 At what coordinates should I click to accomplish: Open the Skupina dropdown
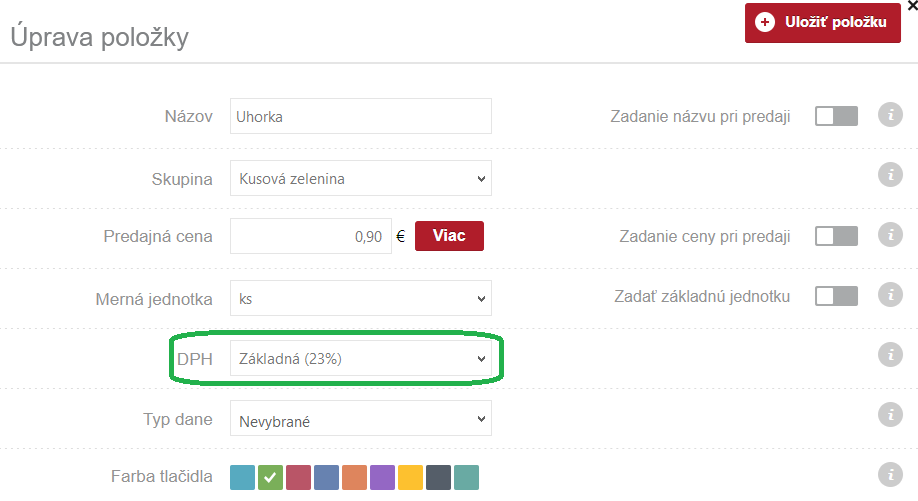(x=361, y=179)
